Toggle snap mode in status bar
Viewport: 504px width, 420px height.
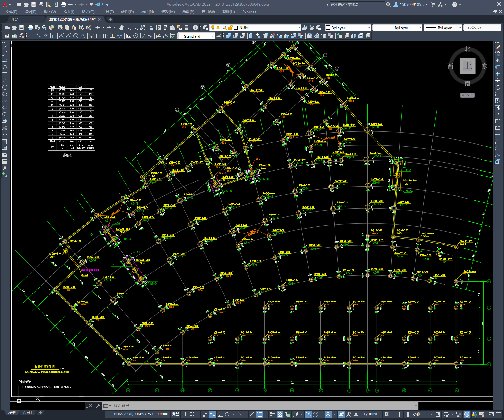click(x=192, y=414)
